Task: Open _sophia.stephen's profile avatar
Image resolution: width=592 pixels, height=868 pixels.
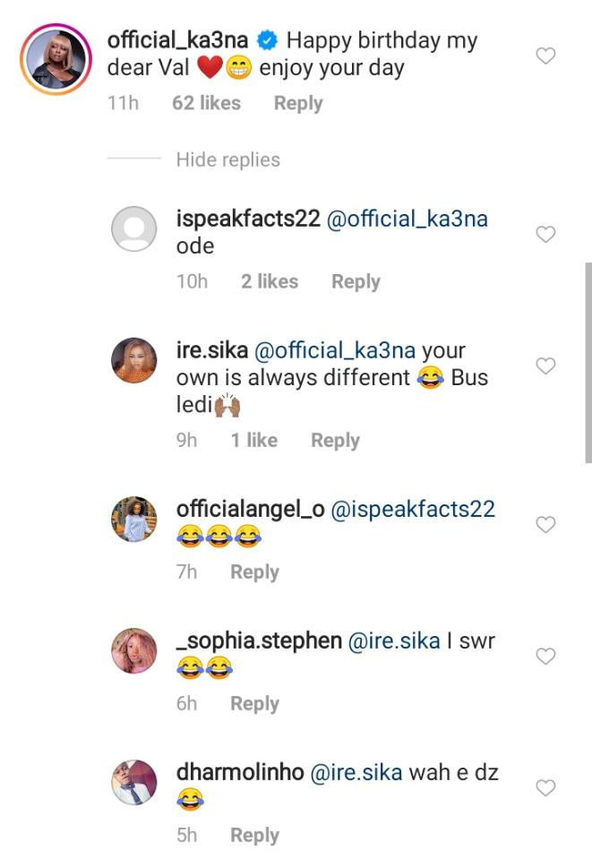Action: tap(134, 650)
